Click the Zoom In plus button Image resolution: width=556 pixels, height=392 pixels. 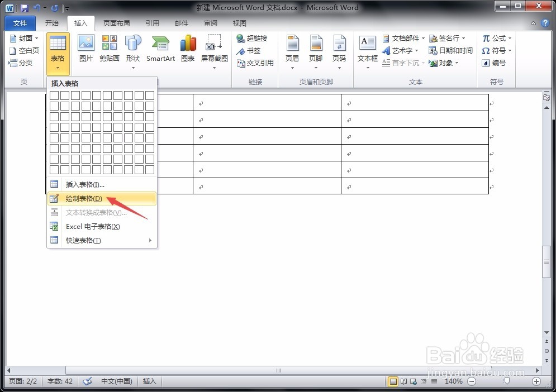point(536,382)
